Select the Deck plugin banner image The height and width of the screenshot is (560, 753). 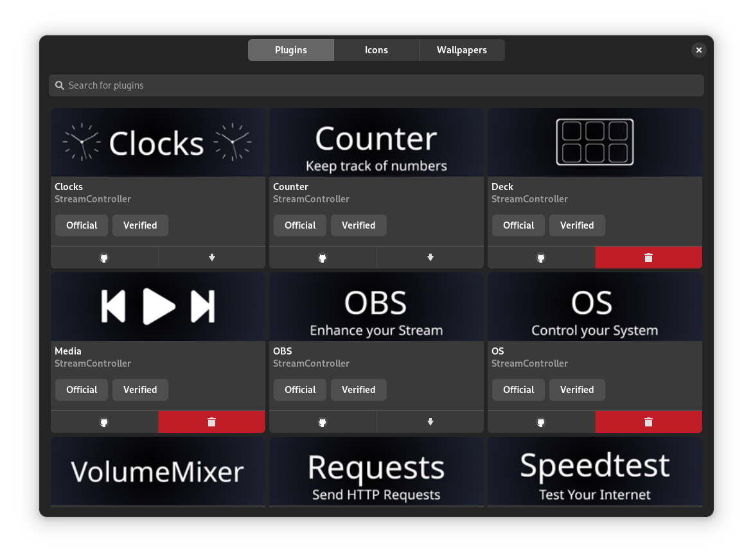pos(595,143)
